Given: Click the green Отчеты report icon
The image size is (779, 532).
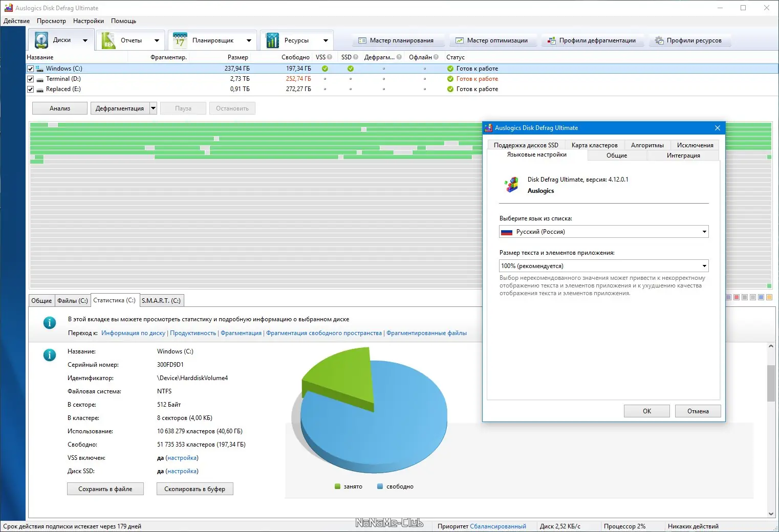Looking at the screenshot, I should tap(108, 40).
